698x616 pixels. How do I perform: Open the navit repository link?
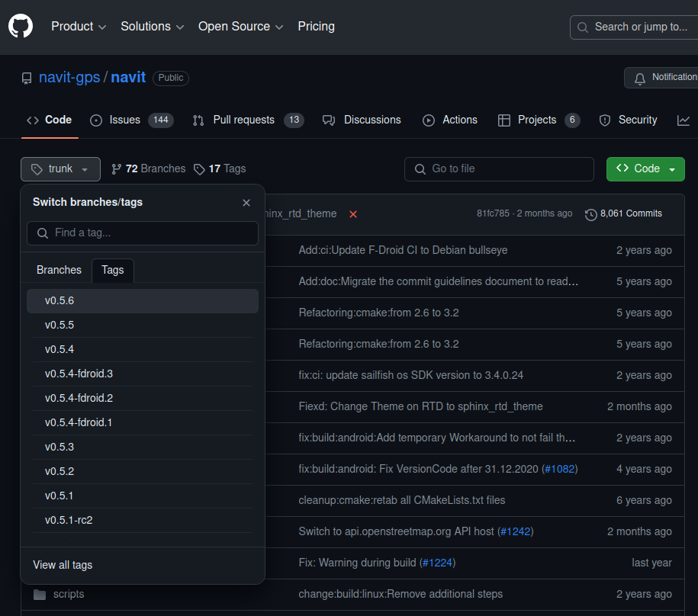coord(128,78)
